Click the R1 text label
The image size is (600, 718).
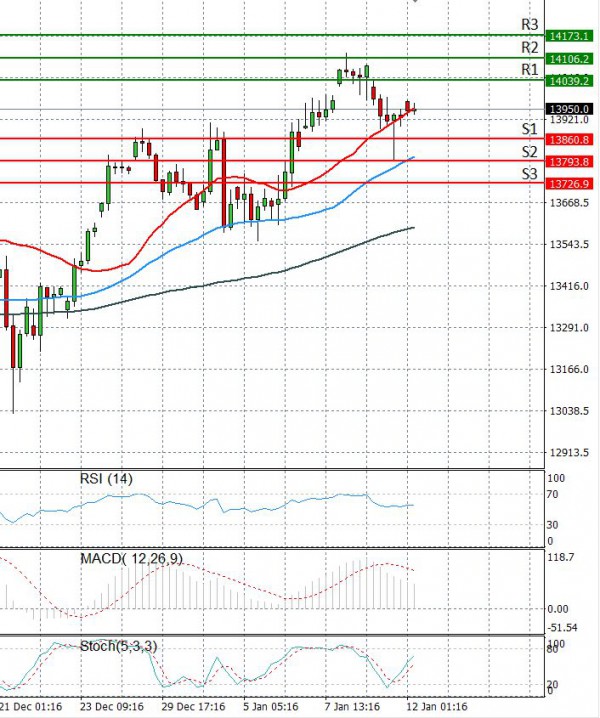530,70
